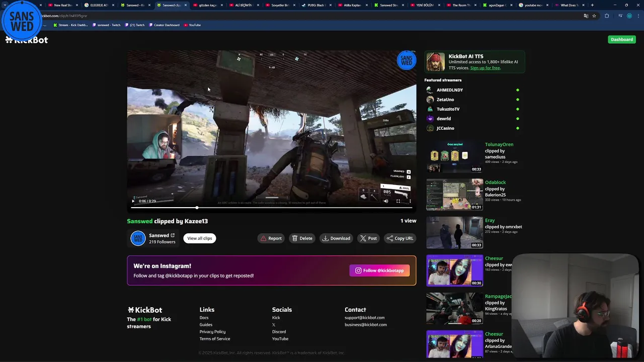Open featured streamer JCCasino
644x362 pixels.
coord(445,128)
